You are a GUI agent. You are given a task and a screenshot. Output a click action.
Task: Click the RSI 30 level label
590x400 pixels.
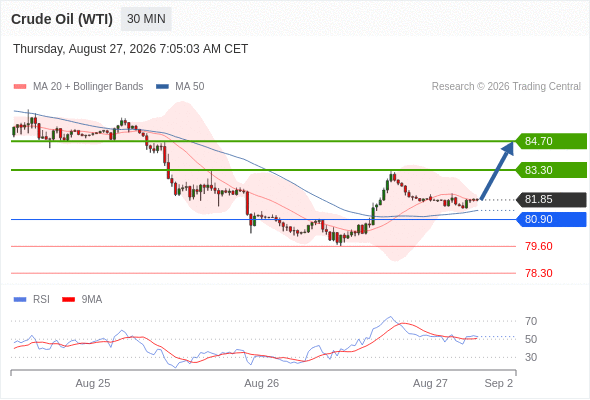click(531, 357)
